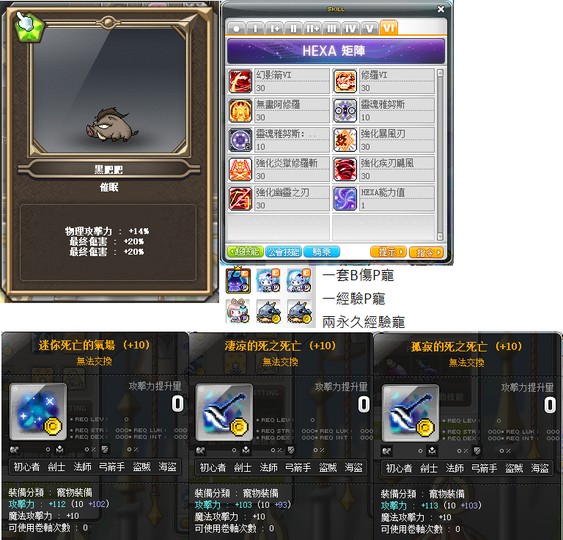Click the 黑肥肥 boar monster card image
563x540 pixels.
coord(111,124)
